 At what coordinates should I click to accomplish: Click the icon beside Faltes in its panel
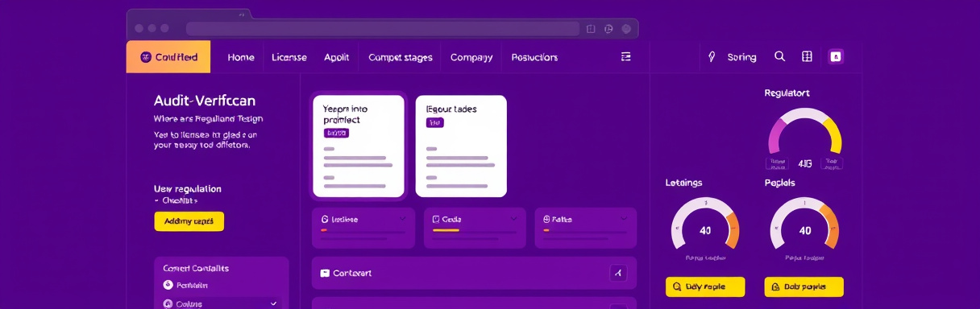[546, 219]
